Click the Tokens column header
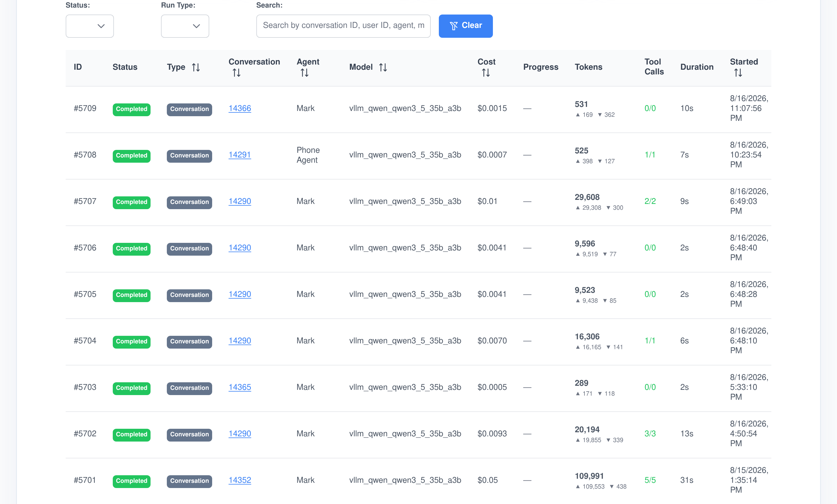The width and height of the screenshot is (837, 504). (x=588, y=67)
